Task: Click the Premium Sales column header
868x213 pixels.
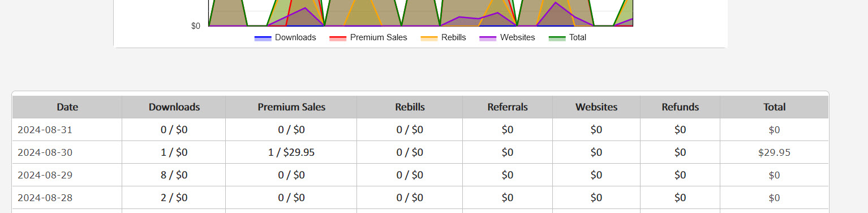Action: tap(291, 107)
